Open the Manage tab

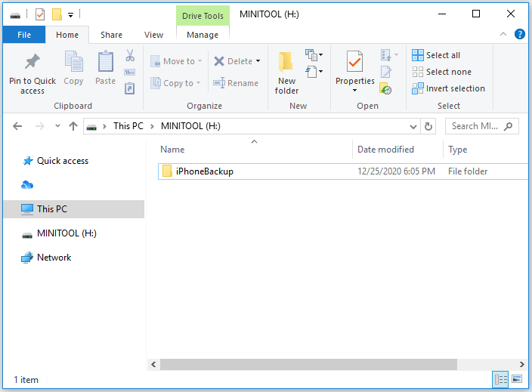(x=203, y=35)
